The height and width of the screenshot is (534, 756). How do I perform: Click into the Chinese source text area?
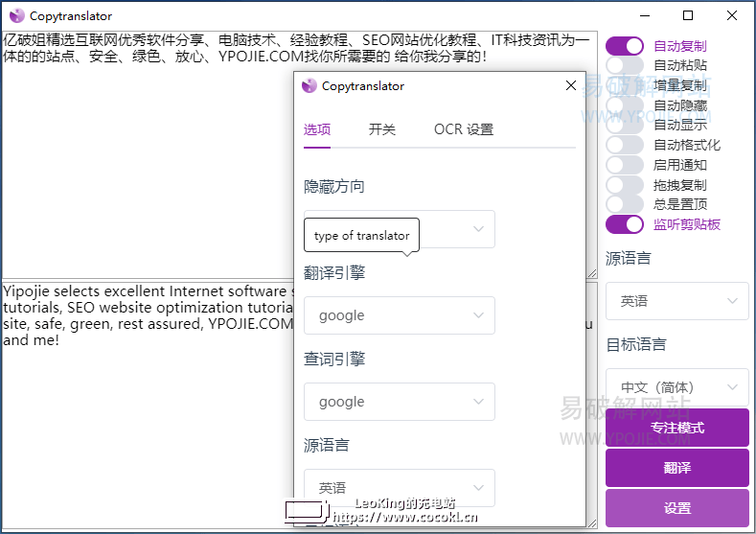299,154
